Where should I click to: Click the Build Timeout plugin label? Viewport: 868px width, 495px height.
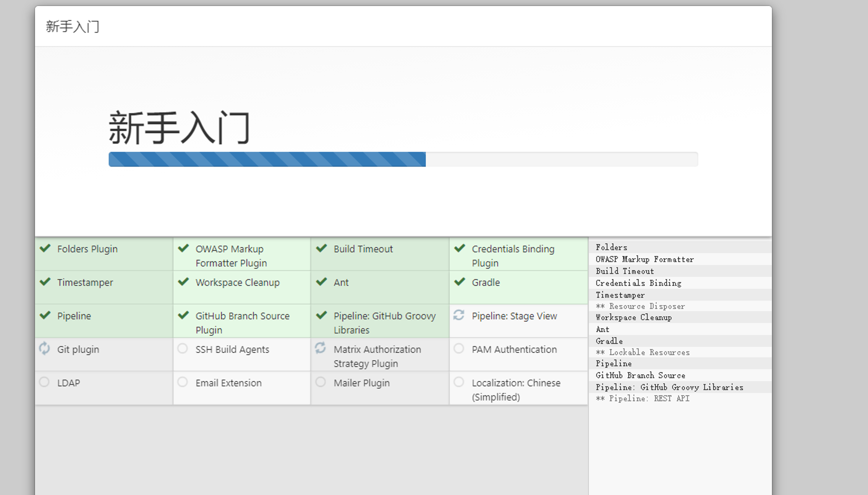click(363, 249)
